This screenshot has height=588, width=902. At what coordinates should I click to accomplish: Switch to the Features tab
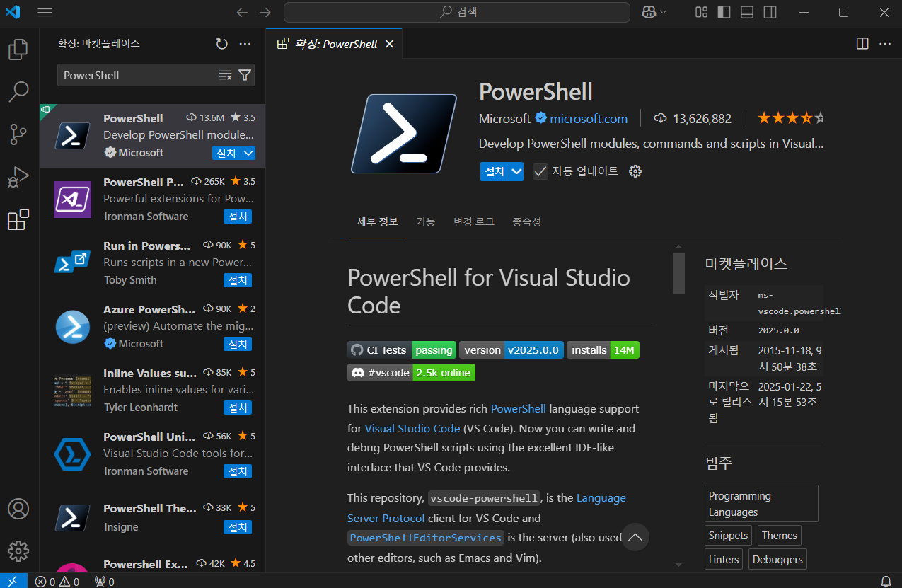tap(425, 221)
